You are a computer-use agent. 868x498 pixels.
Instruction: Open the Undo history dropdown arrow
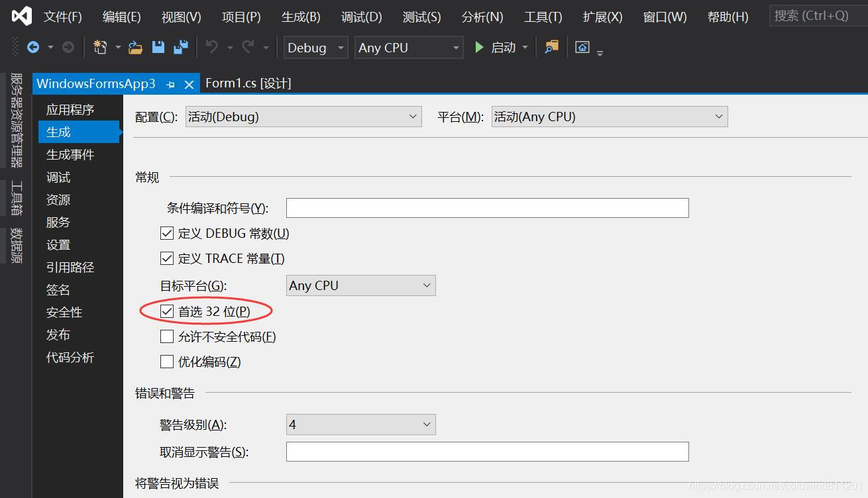[x=230, y=48]
